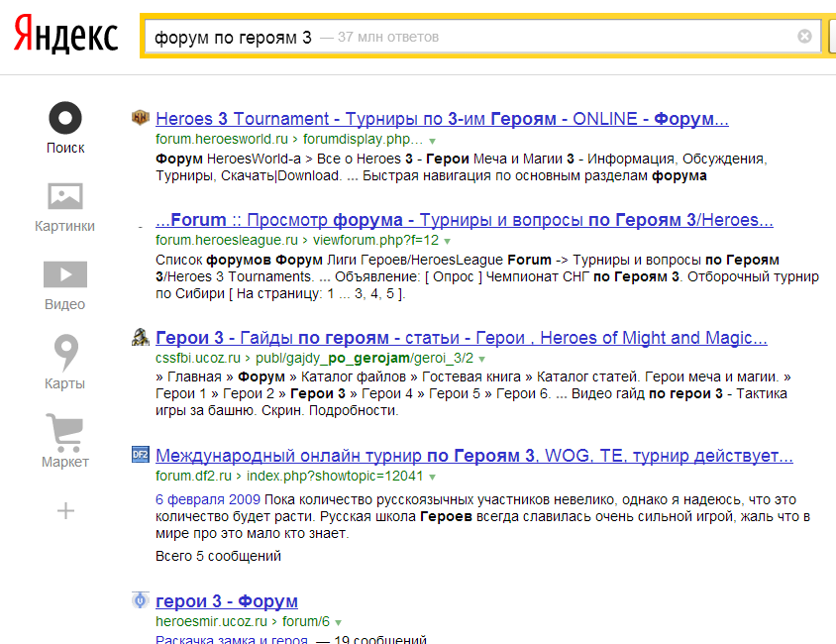Show more services with the plus icon
836x644 pixels.
pos(65,510)
